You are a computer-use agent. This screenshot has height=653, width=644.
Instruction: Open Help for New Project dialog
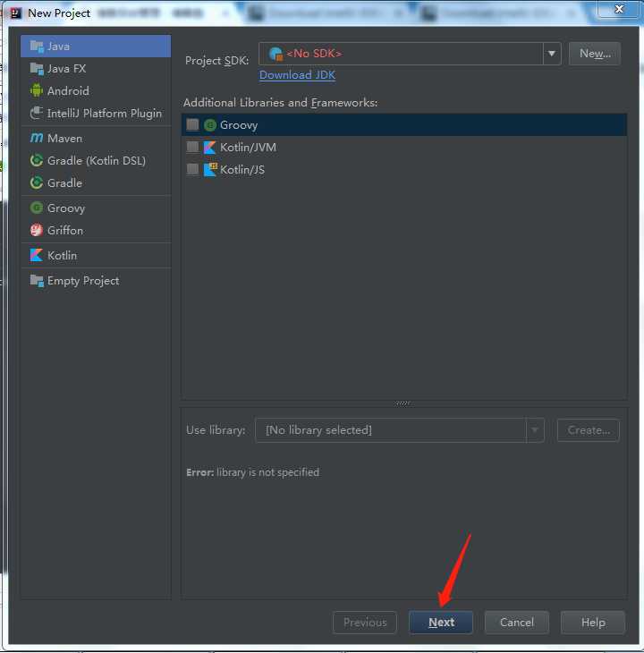click(593, 623)
